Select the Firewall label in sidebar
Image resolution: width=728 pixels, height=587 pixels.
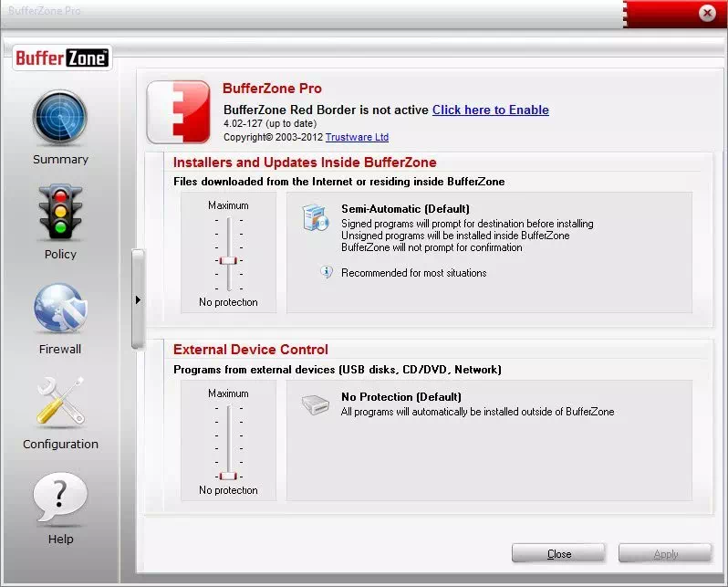[60, 349]
